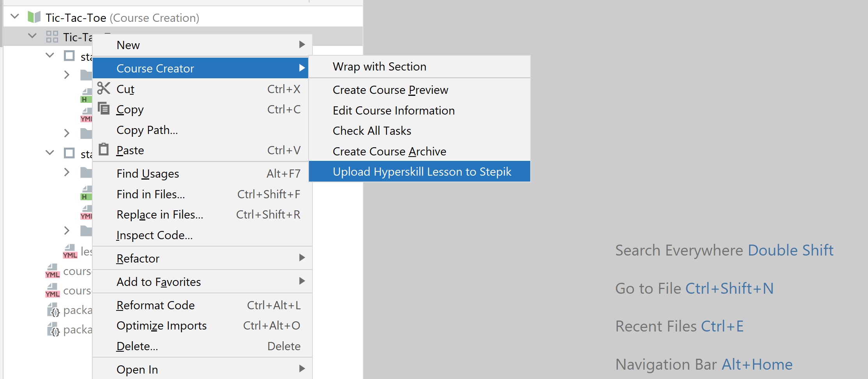Open the Refactor submenu arrow

click(302, 258)
